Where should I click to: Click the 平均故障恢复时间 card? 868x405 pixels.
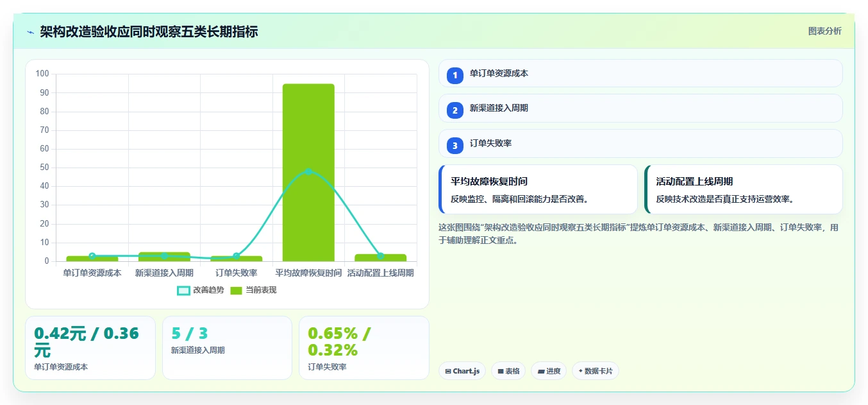[x=538, y=189]
